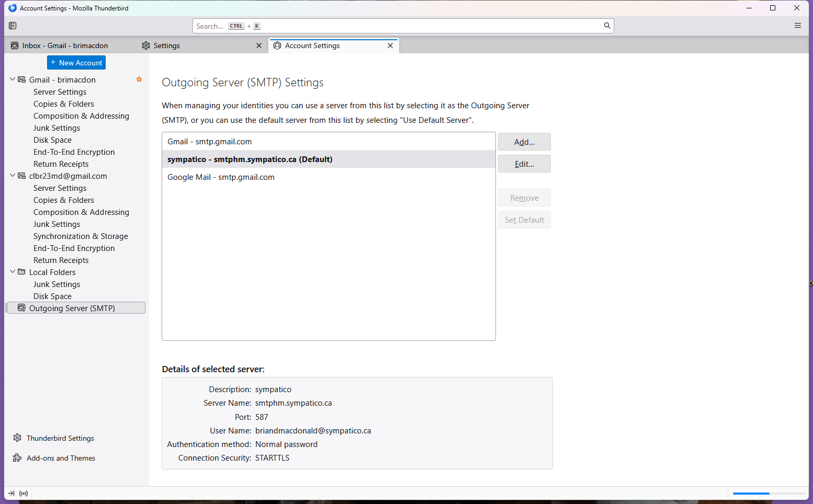This screenshot has width=813, height=504.
Task: Open Thunderbird Settings link
Action: point(60,438)
